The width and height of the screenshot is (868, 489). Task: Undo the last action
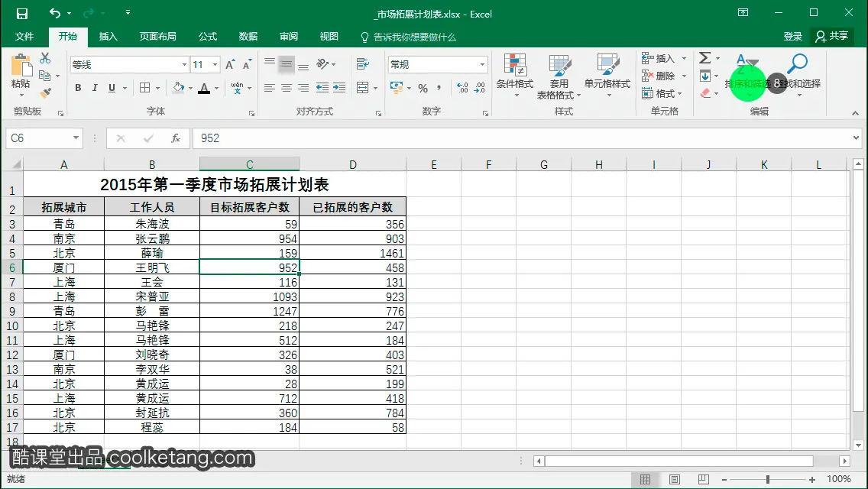pyautogui.click(x=54, y=13)
